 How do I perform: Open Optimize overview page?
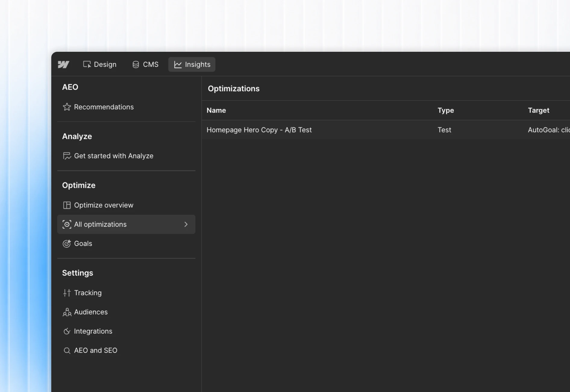click(126, 205)
